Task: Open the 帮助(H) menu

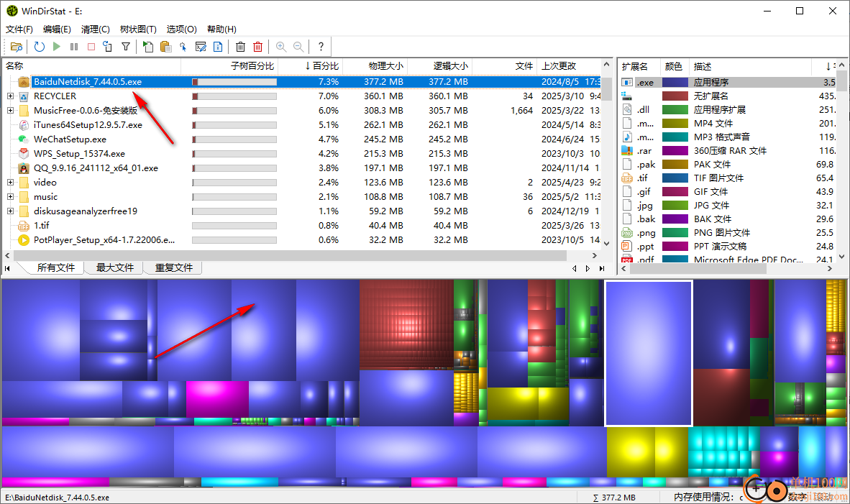Action: click(221, 29)
